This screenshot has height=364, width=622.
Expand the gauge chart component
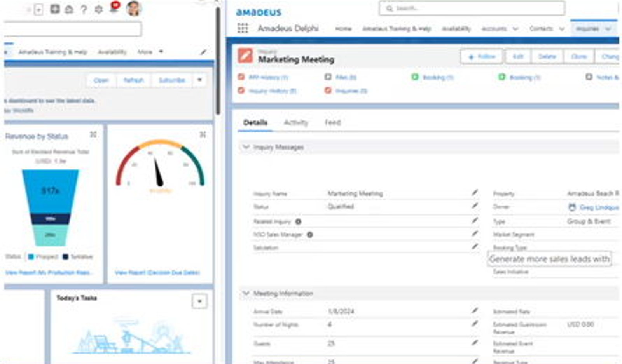pos(203,134)
